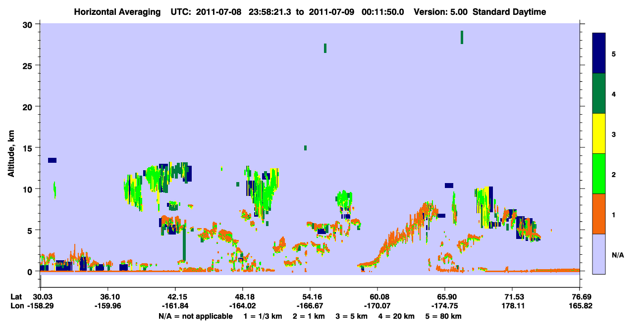This screenshot has height=330, width=644.
Task: Click the green stratospheric feature near 29 km
Action: 462,37
